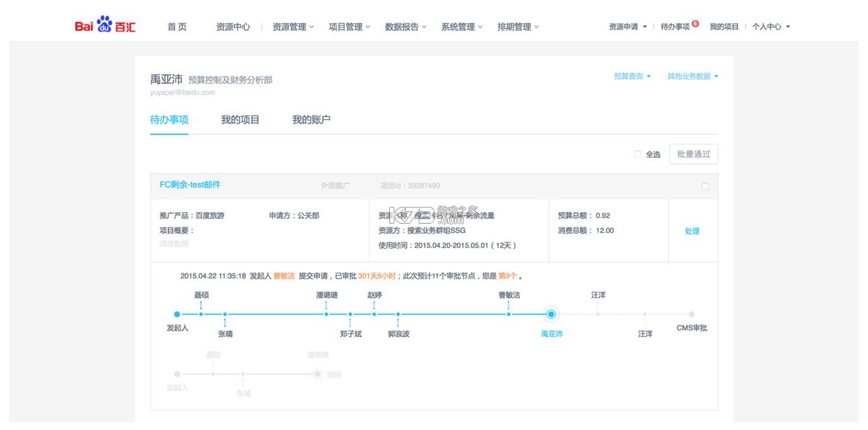Select the 发起人 start node on timeline
868x430 pixels.
click(177, 315)
